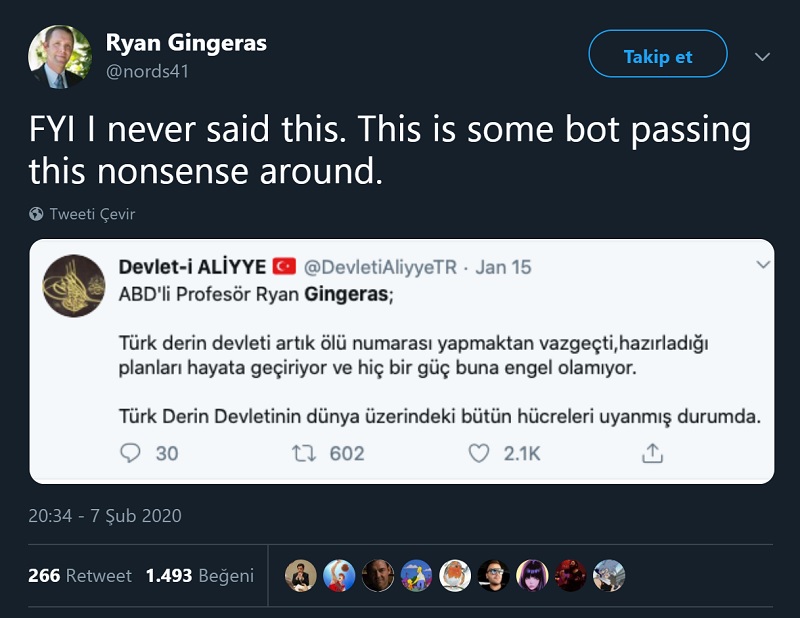Open the Jan 15 quoted tweet date
This screenshot has width=800, height=618.
tap(504, 267)
